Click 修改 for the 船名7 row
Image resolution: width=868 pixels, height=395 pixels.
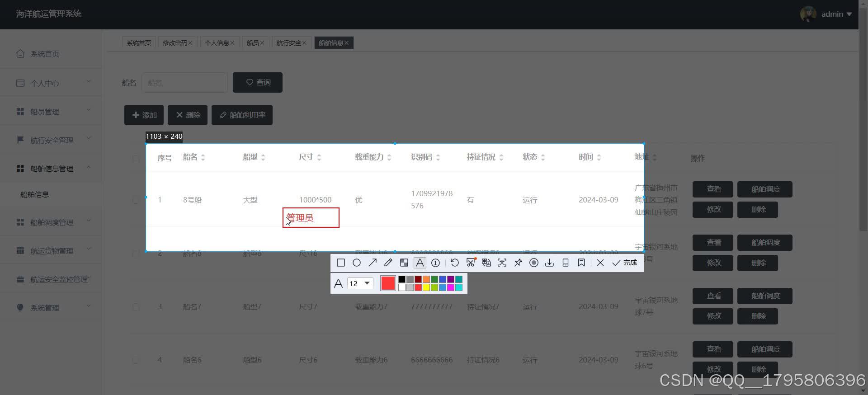pos(713,316)
